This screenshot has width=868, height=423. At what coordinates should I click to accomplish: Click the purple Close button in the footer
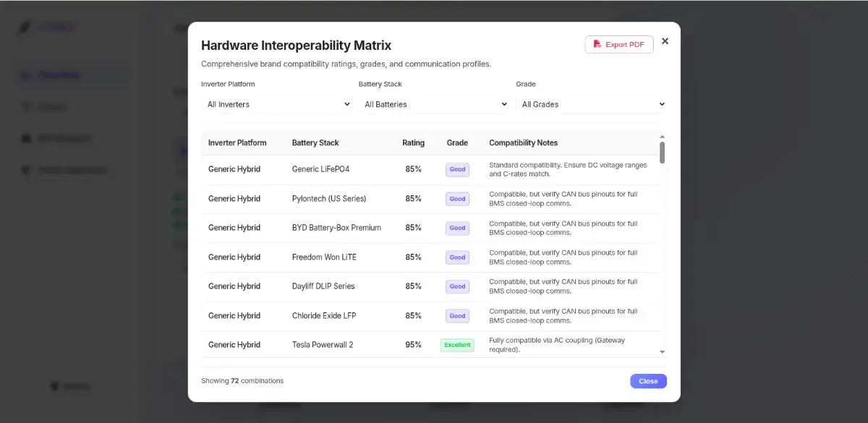click(648, 381)
